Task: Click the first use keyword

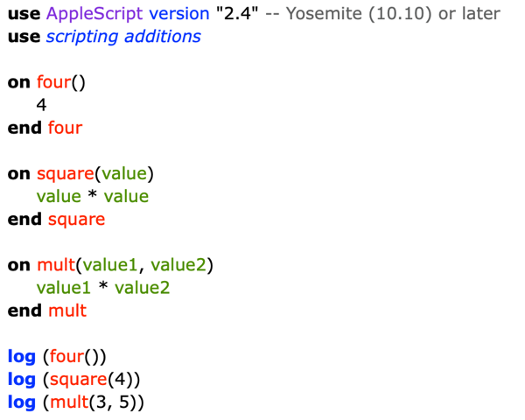Action: click(24, 14)
